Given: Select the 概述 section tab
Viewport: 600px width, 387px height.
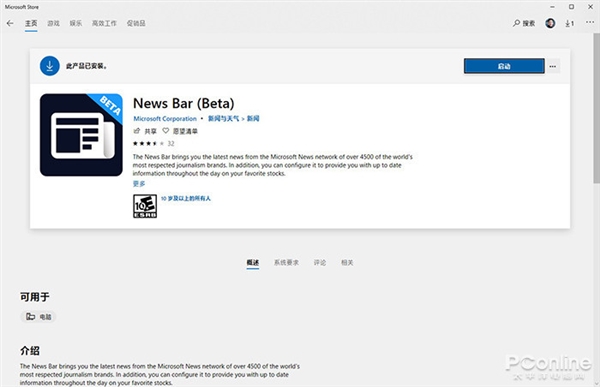Looking at the screenshot, I should click(x=253, y=263).
